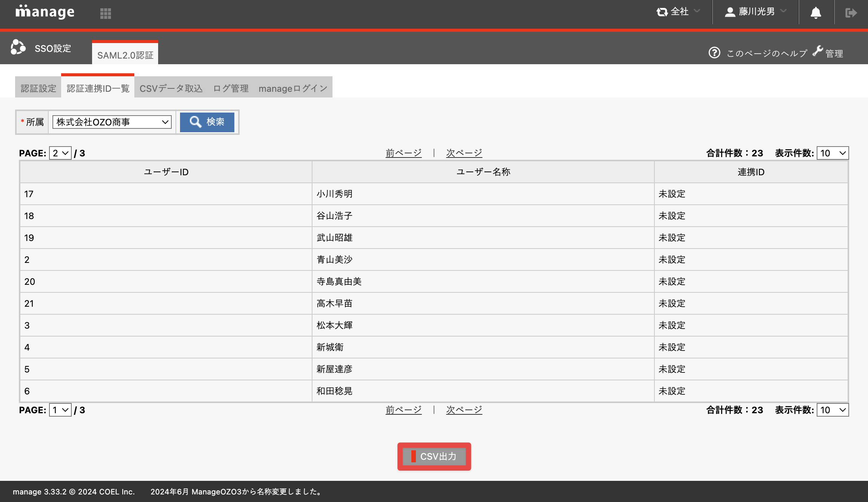Open the top 表示件数 dropdown
Screen dimensions: 868x502
(833, 153)
